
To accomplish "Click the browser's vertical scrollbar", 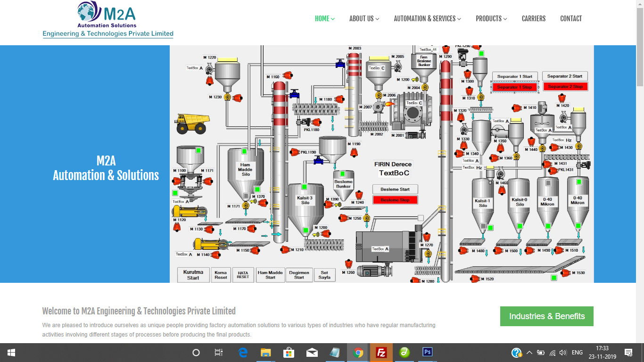I will (640, 47).
